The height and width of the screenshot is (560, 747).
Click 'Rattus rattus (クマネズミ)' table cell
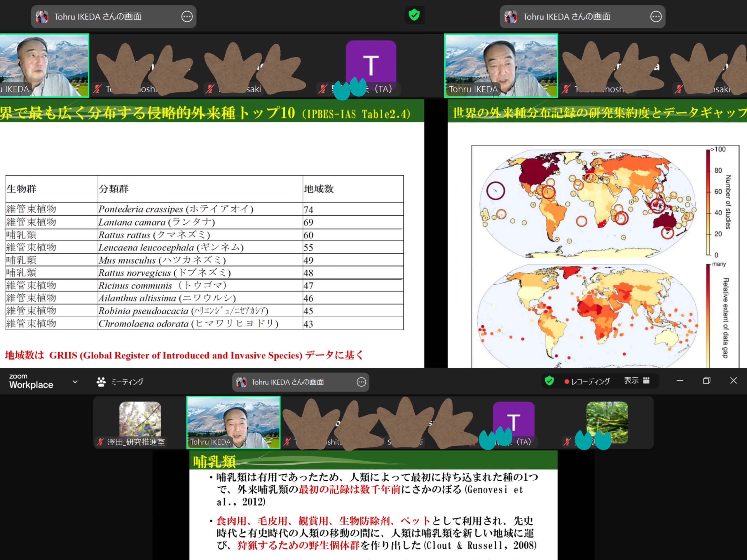pyautogui.click(x=200, y=235)
